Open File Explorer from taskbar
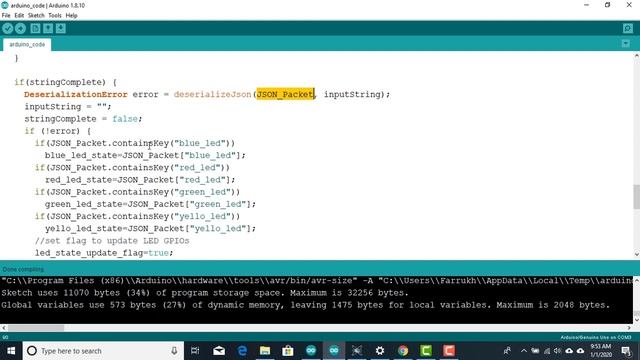640x360 pixels. (x=265, y=351)
